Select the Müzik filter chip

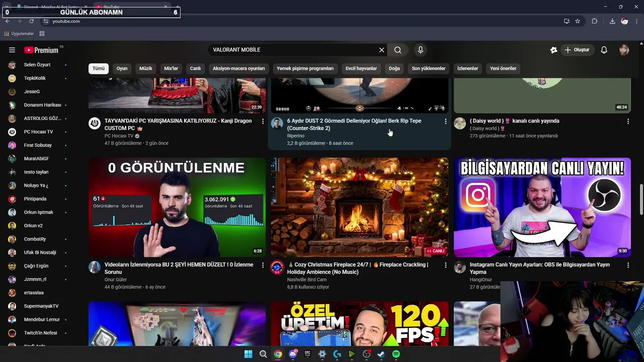[x=146, y=68]
